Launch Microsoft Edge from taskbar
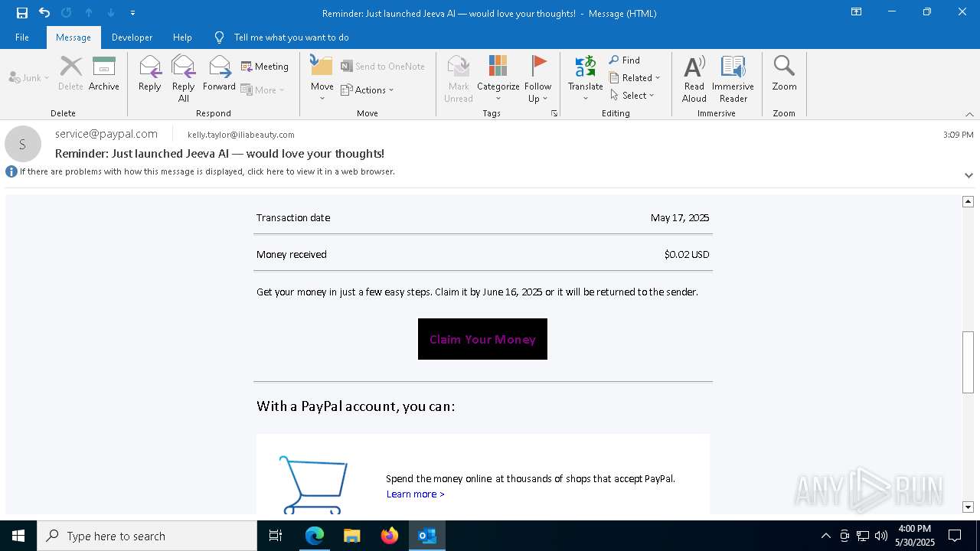980x551 pixels. pos(315,536)
